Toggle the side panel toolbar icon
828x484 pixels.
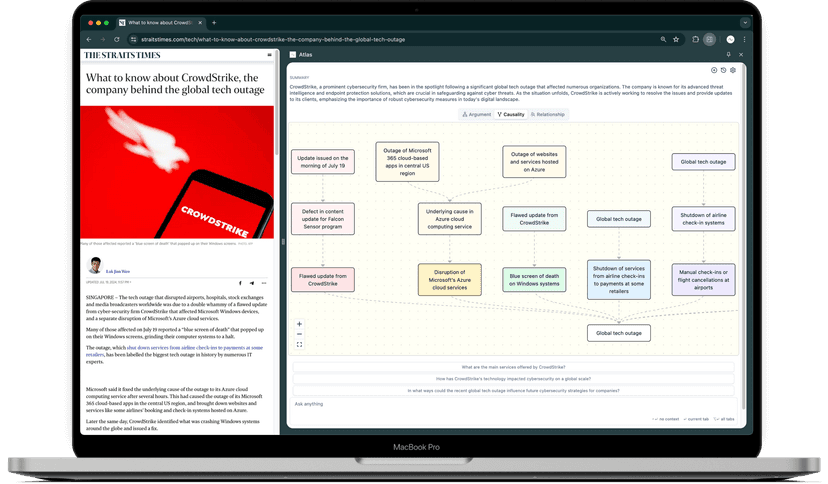(x=710, y=39)
